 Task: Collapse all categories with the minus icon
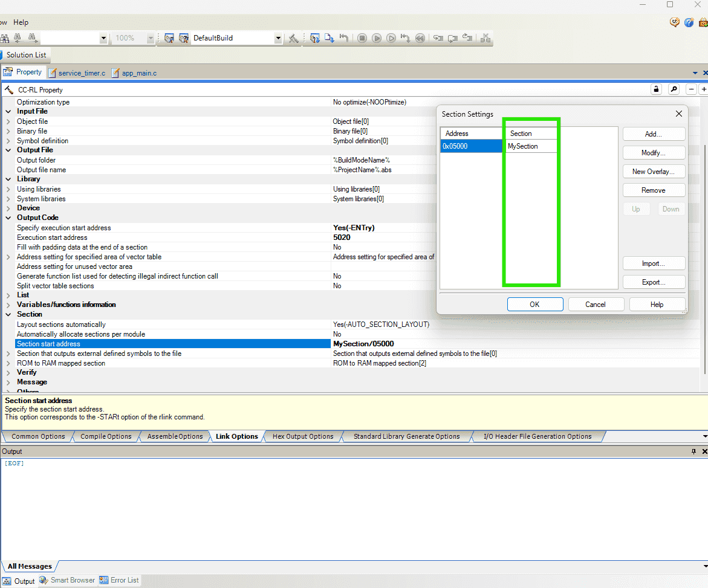point(691,89)
